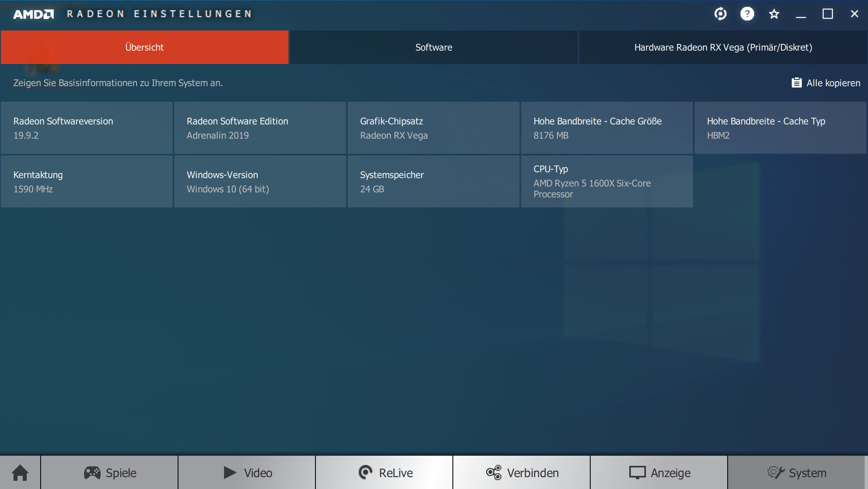Screen dimensions: 868x489
Task: Switch to Hardware Radeon RX Vega tab
Action: pyautogui.click(x=723, y=47)
